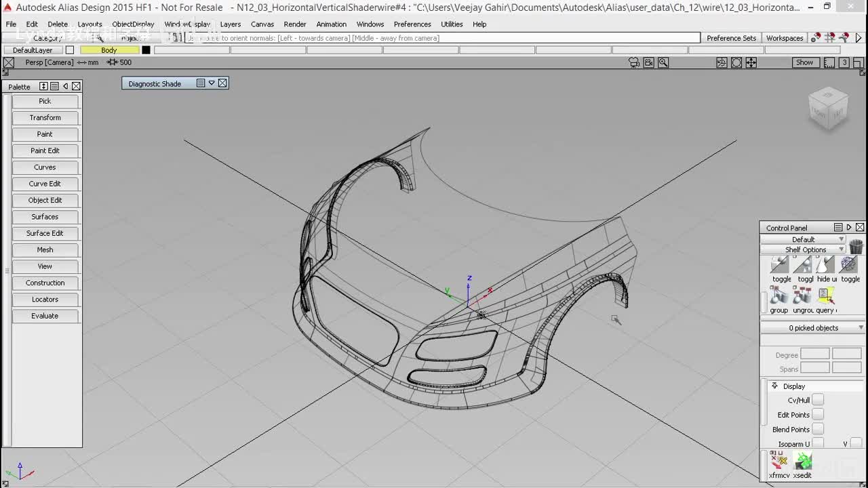Open the Evaluate palette tab
The height and width of the screenshot is (488, 868).
(x=45, y=316)
